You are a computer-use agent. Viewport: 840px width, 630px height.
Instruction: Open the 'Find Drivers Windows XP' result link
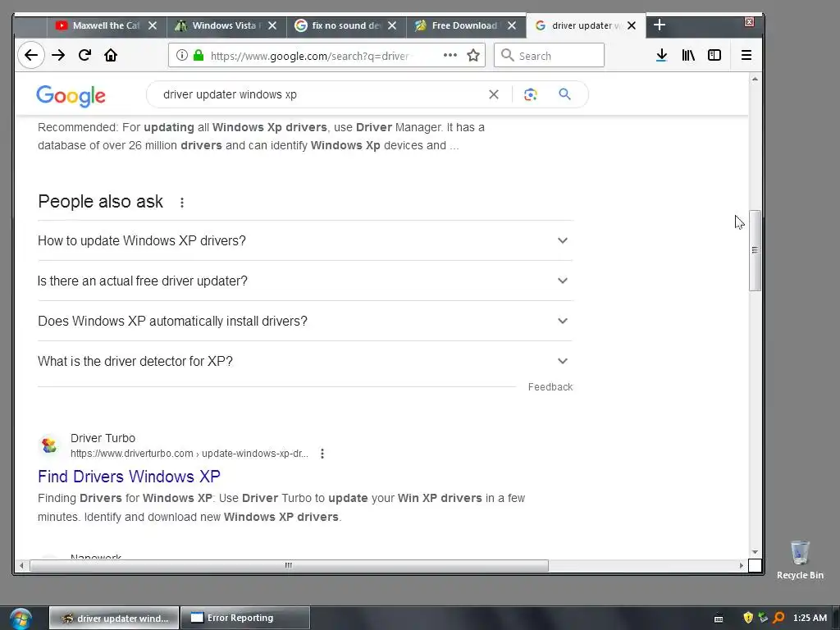coord(129,477)
